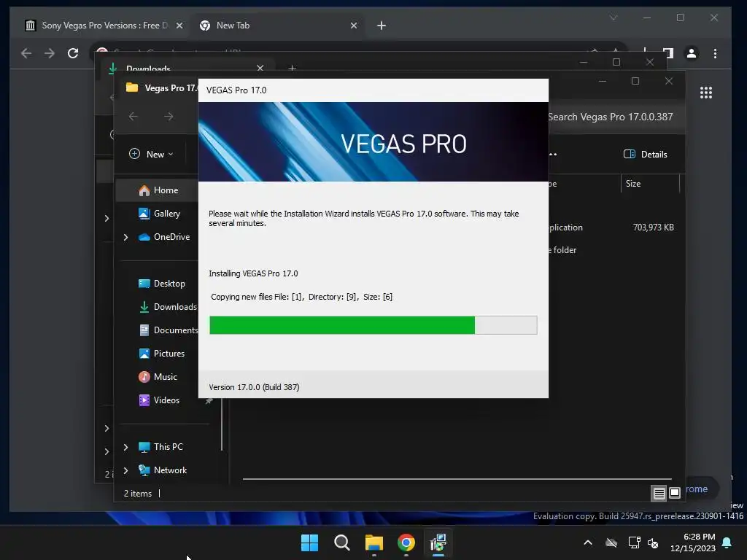Viewport: 747px width, 560px height.
Task: Open the File Explorer see more options
Action: 553,155
